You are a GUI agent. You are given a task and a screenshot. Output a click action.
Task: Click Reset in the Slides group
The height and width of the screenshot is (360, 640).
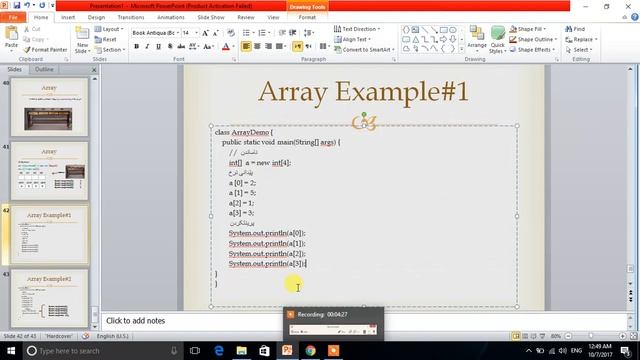coord(105,39)
